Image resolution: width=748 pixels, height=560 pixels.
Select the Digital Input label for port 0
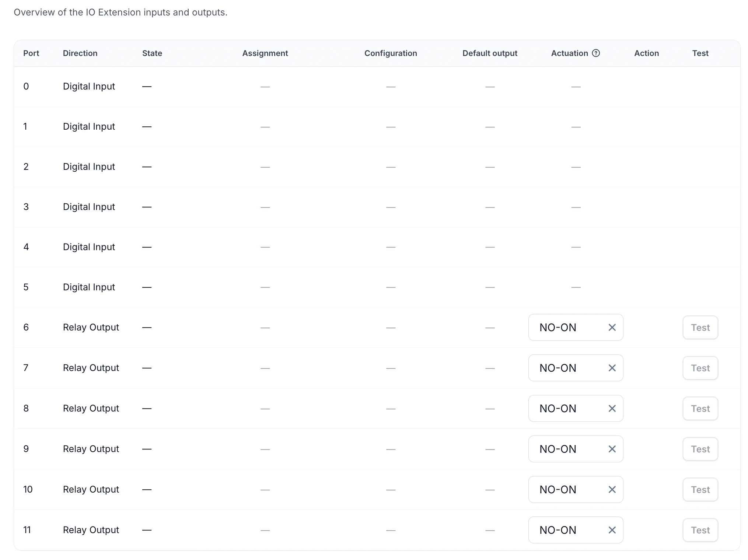[89, 86]
